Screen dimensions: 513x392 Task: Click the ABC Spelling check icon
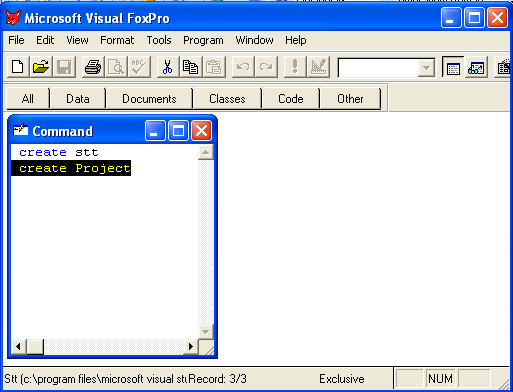coord(139,67)
